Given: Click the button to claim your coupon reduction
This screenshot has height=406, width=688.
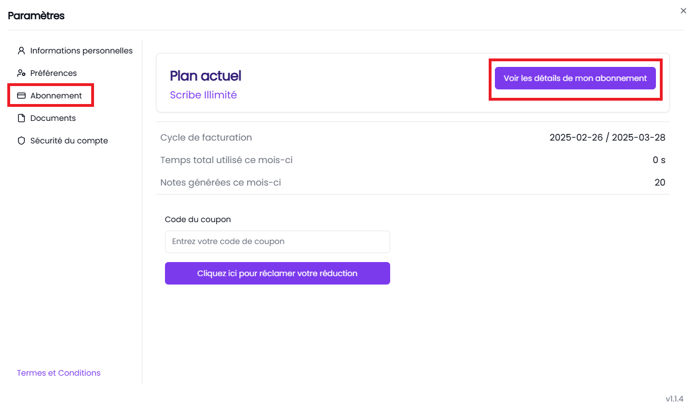Looking at the screenshot, I should click(x=277, y=273).
